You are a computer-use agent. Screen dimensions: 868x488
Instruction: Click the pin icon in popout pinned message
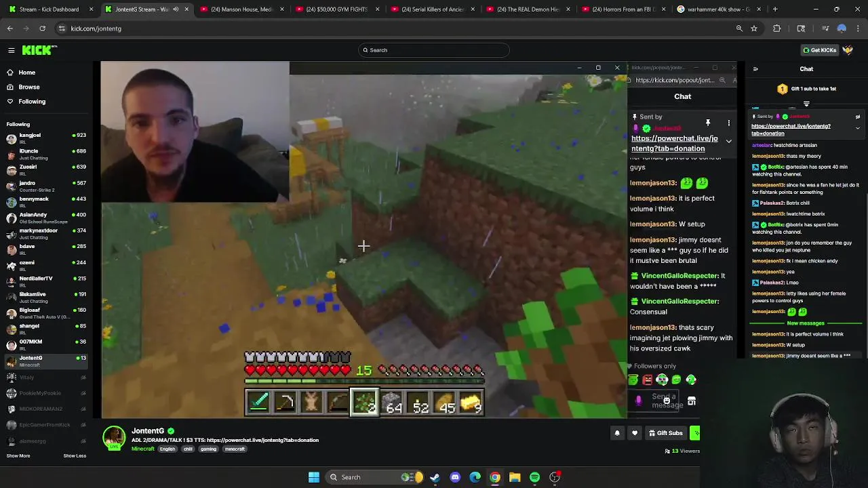point(707,123)
